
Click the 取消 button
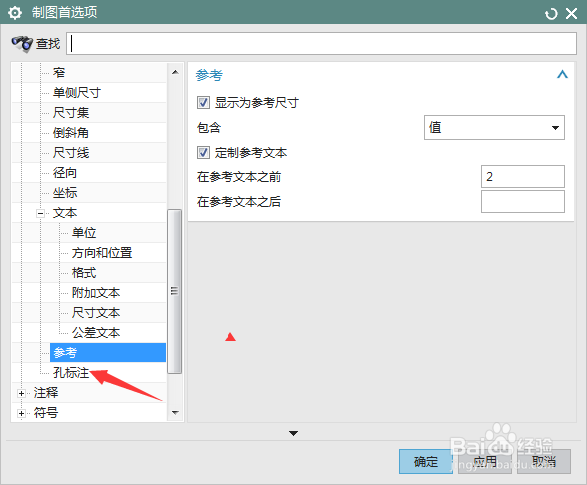tap(544, 461)
